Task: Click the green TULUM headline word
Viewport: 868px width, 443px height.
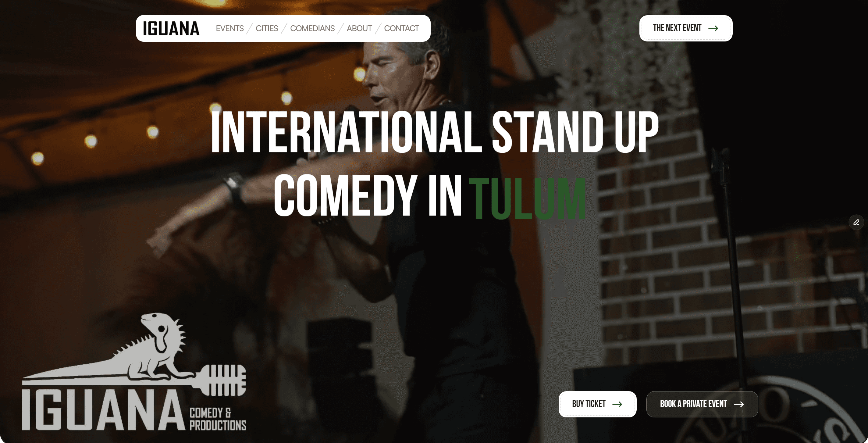Action: (527, 198)
